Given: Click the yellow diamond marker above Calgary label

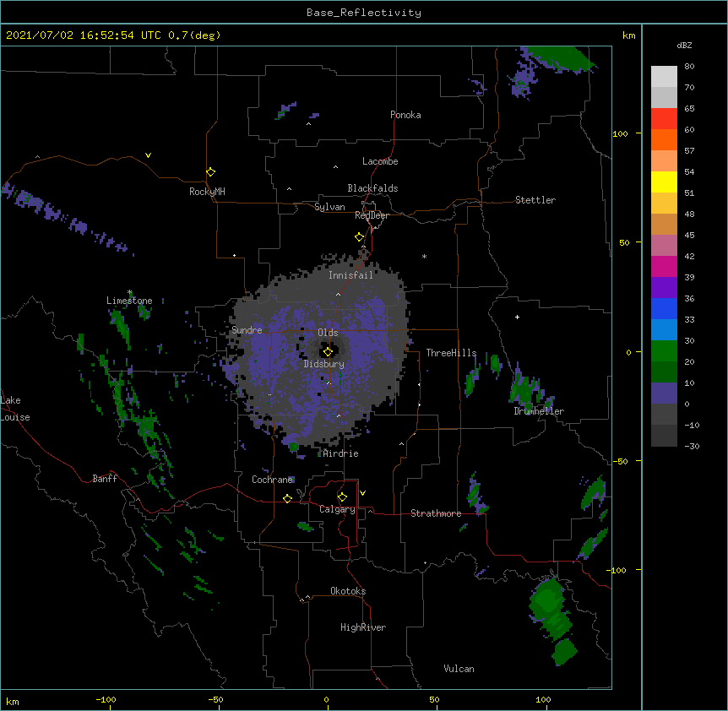Looking at the screenshot, I should [342, 497].
